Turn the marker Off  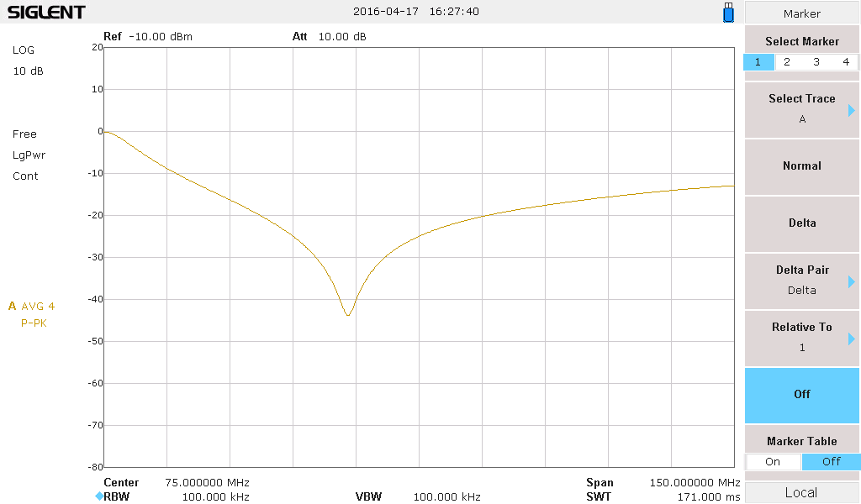[x=801, y=394]
